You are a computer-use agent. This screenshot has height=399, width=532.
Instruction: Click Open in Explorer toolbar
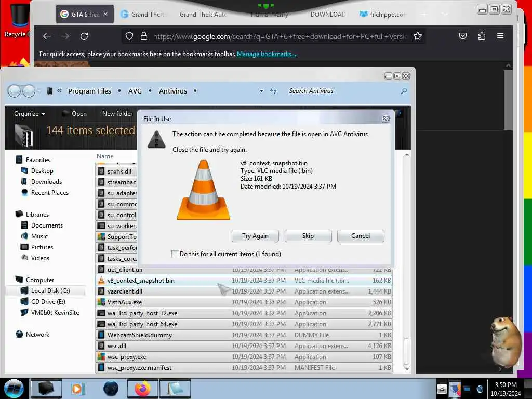(x=74, y=114)
